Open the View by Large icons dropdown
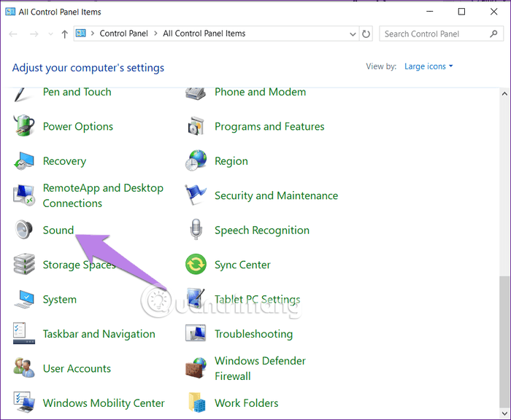The width and height of the screenshot is (511, 420). tap(429, 66)
